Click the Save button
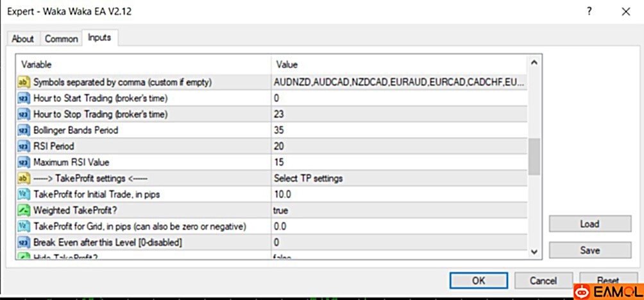Viewport: 644px width, 300px height. point(589,250)
